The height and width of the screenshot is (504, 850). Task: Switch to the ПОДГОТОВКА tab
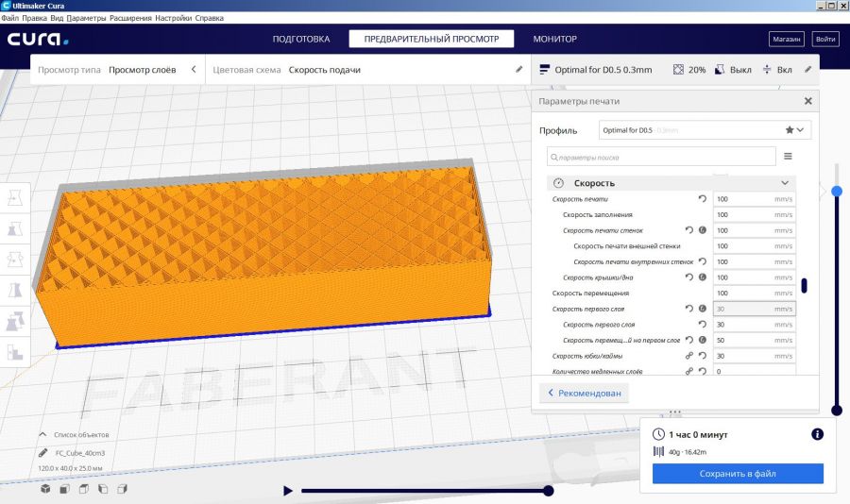[300, 39]
